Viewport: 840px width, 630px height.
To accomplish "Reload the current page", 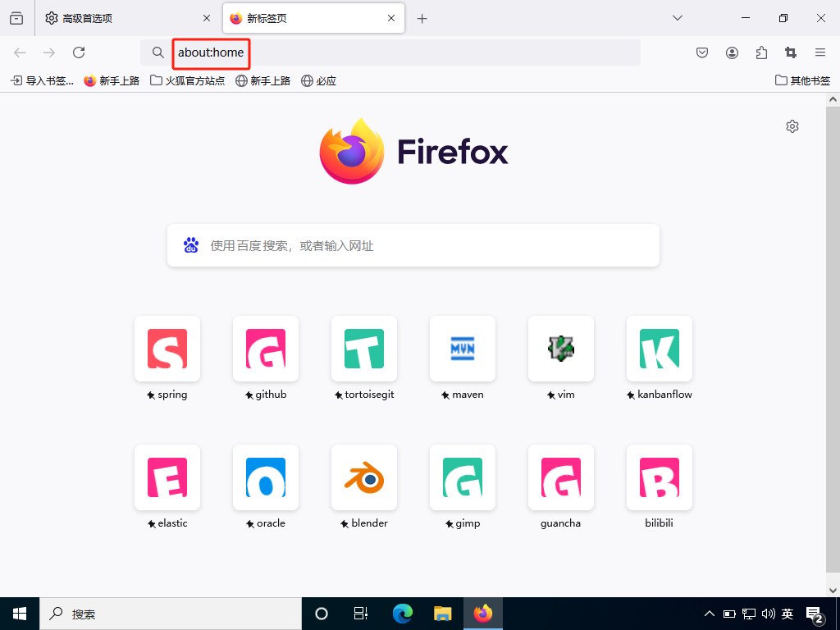I will 79,52.
